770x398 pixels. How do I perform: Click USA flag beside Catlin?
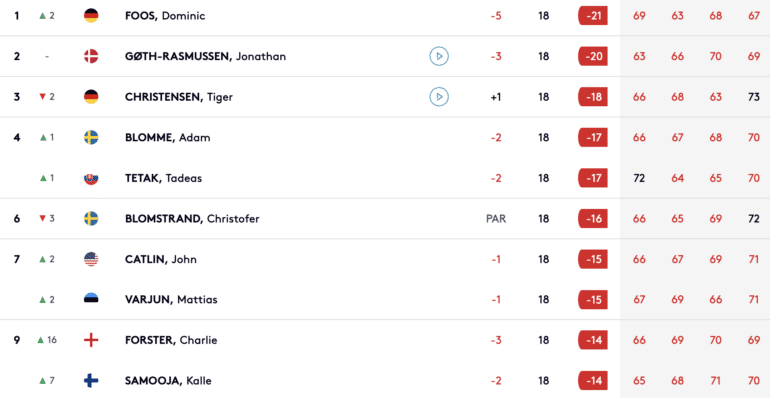click(91, 259)
